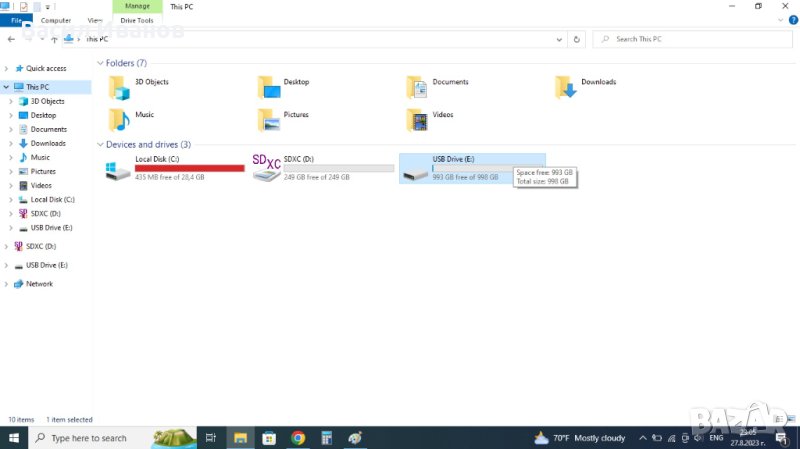Launch Google Chrome from the taskbar
Screen dimensions: 800x449
[298, 438]
